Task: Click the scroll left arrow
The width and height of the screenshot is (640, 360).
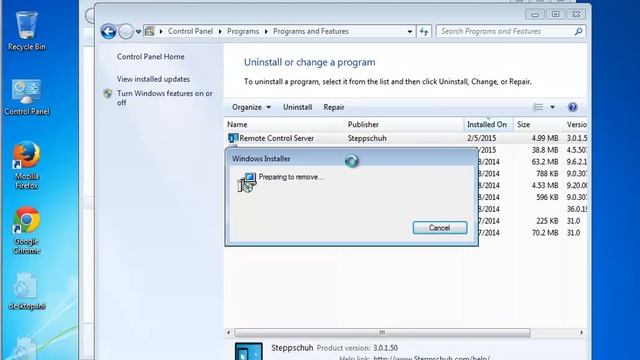Action: pos(229,333)
